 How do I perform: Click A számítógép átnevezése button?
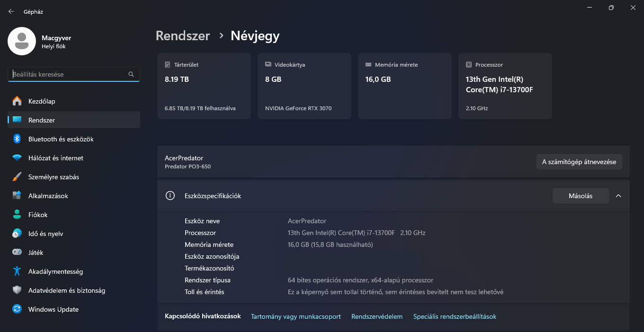pyautogui.click(x=579, y=161)
